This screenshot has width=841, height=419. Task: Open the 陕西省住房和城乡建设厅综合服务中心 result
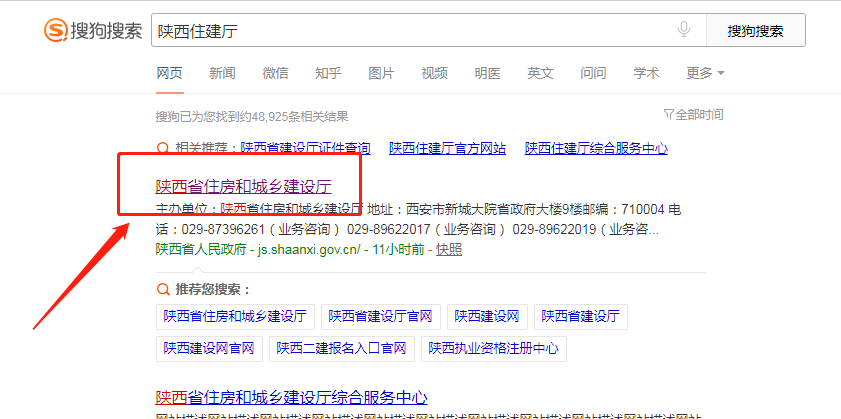[x=291, y=398]
